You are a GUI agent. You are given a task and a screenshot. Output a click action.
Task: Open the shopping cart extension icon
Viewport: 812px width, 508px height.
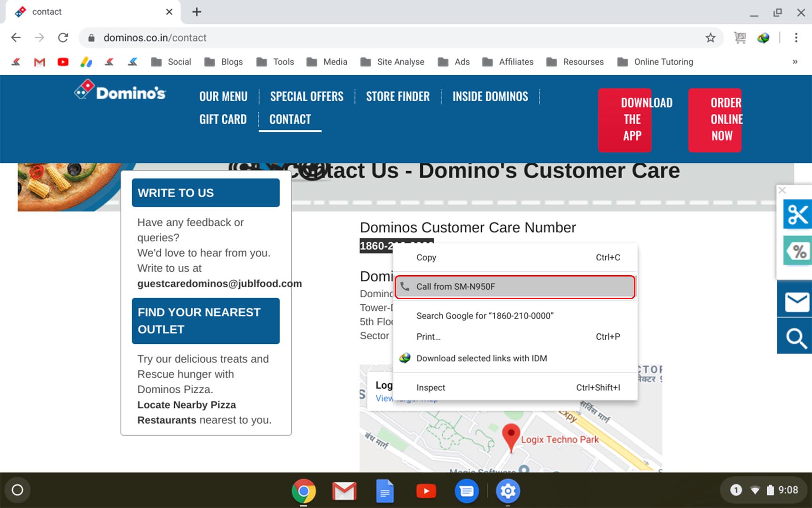coord(740,38)
